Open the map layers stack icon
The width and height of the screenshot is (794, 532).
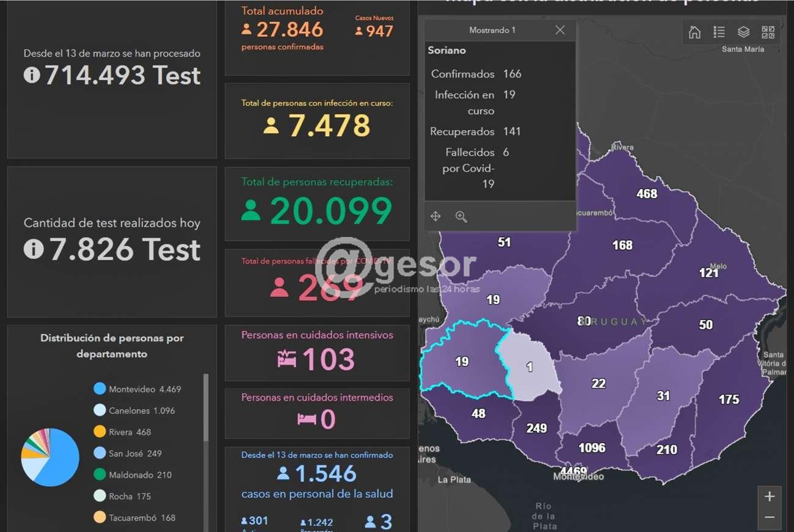743,32
